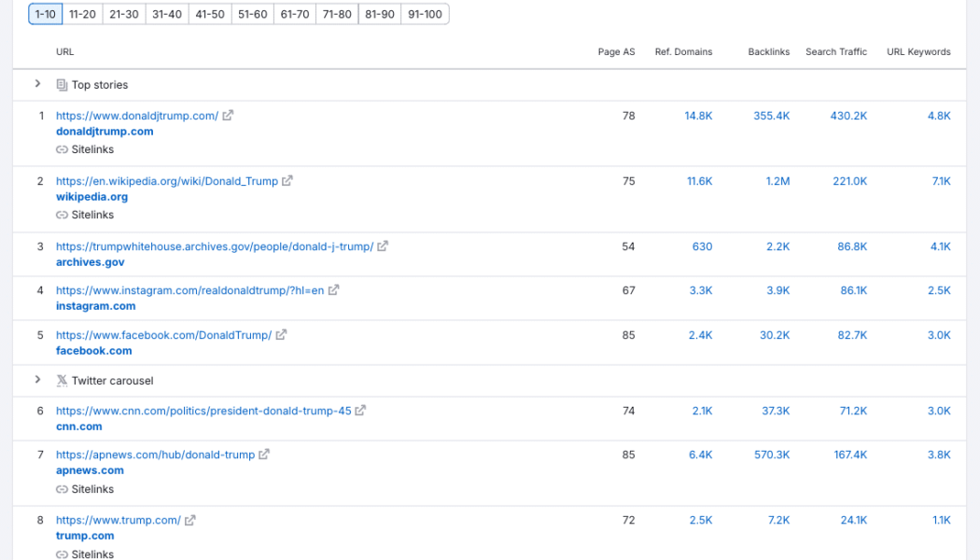Expand the Twitter carousel section
This screenshot has height=560, width=980.
pyautogui.click(x=37, y=380)
